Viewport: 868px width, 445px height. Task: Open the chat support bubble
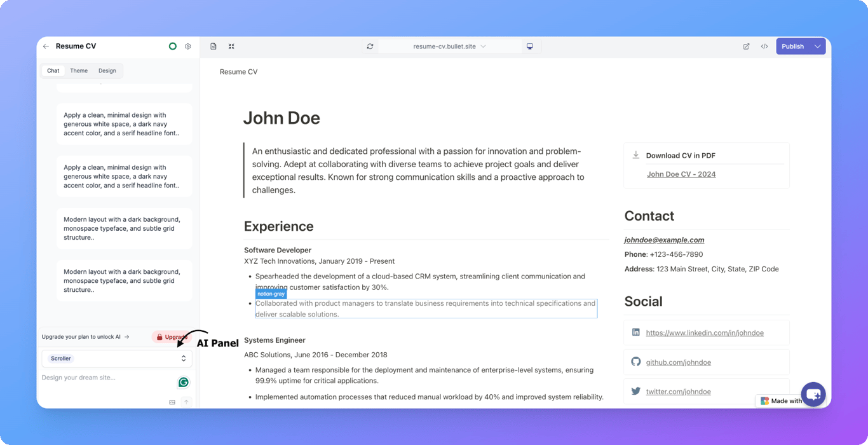[813, 394]
